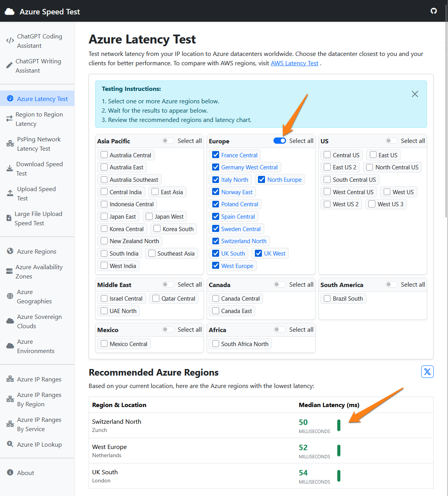Toggle Mexico Select all switch

(x=168, y=329)
